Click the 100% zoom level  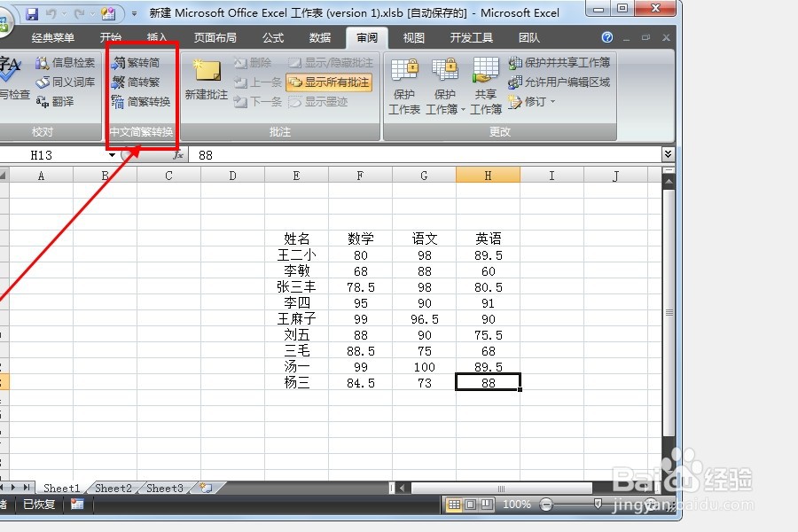(x=517, y=505)
